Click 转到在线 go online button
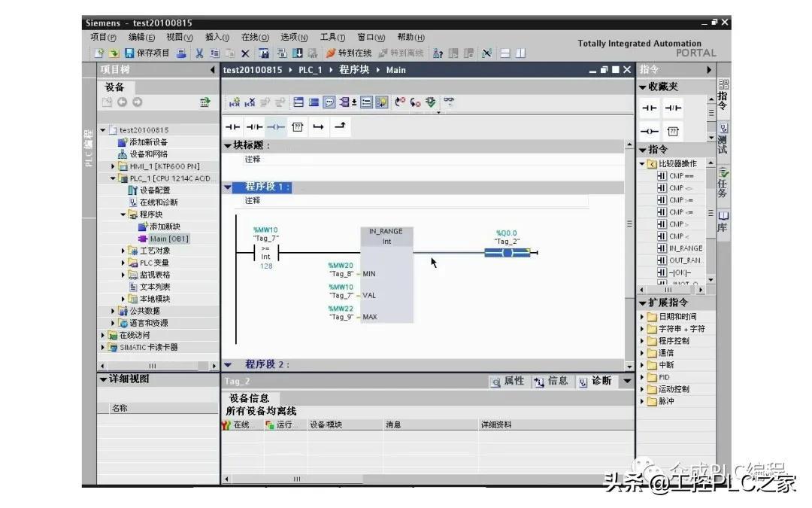This screenshot has height=508, width=812. coord(349,53)
